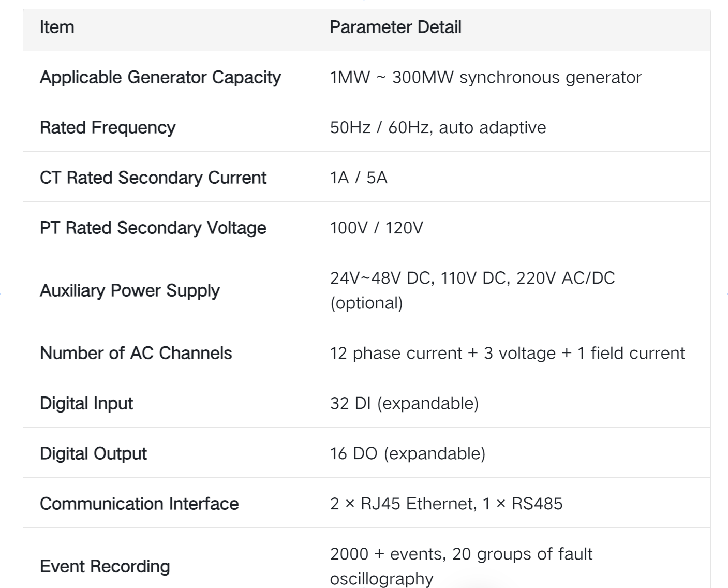Click the "1MW ~ 300MW synchronous generator" value
Viewport: 728px width, 588px height.
tap(485, 78)
